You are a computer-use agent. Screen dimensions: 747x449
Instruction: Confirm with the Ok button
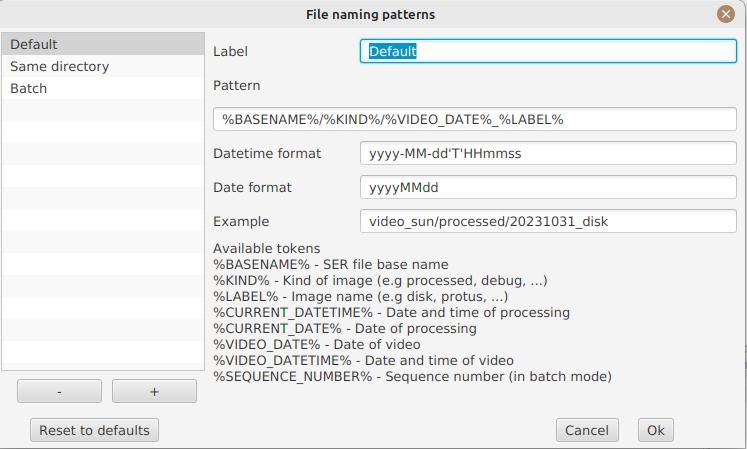(655, 430)
